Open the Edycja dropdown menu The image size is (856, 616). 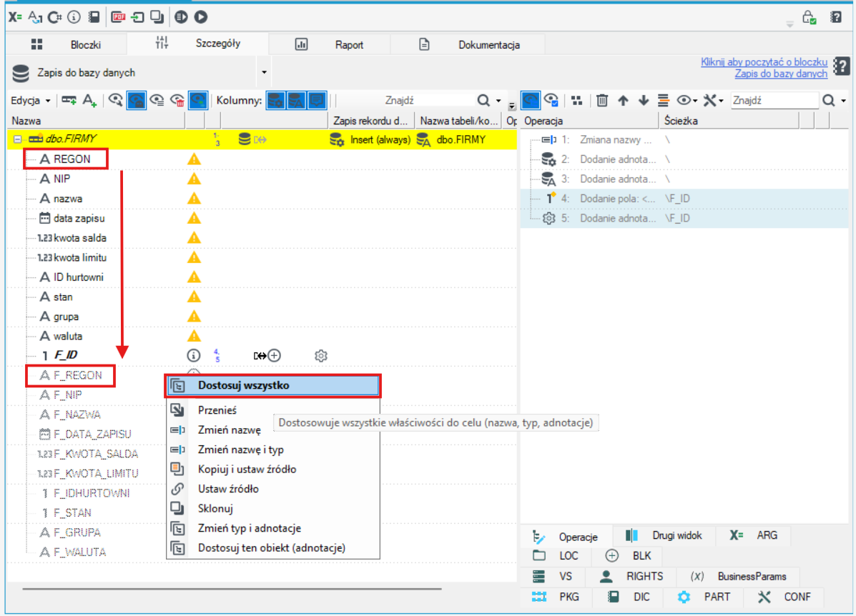coord(31,100)
